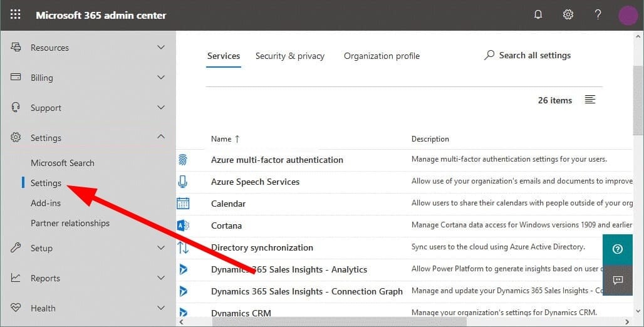Click the horizontal scrollbar thumb
Viewport: 644px width, 327px height.
(340, 321)
